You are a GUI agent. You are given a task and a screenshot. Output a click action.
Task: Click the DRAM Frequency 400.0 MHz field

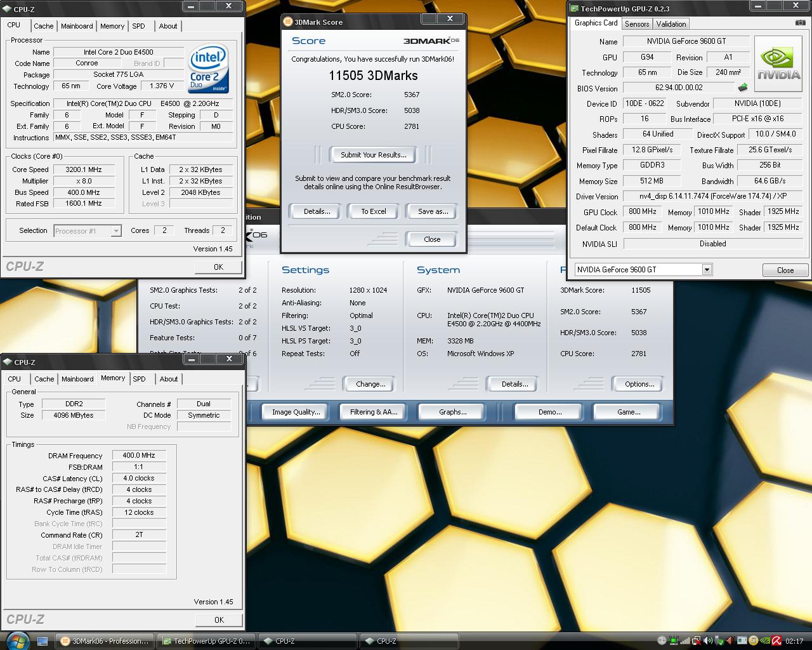(x=139, y=455)
